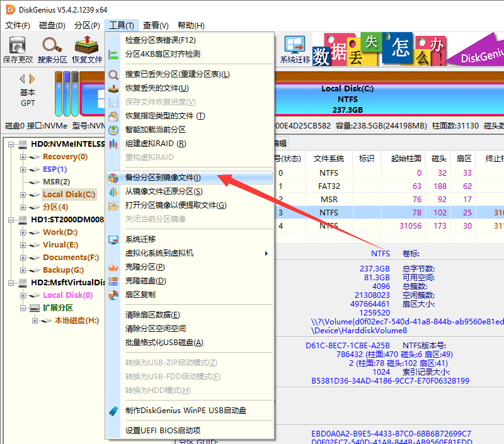The image size is (504, 444).
Task: Click the 恢复文件 toolbar icon
Action: [86, 45]
